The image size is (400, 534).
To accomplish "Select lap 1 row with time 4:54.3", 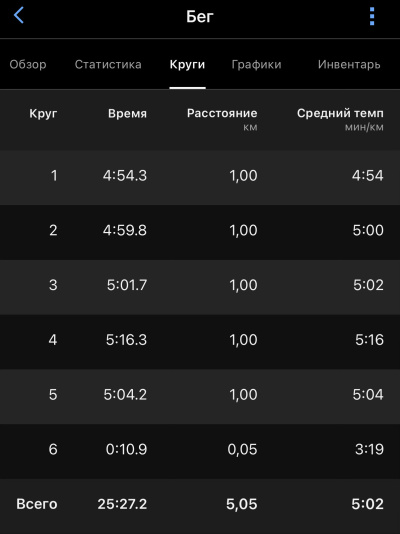I will point(200,176).
